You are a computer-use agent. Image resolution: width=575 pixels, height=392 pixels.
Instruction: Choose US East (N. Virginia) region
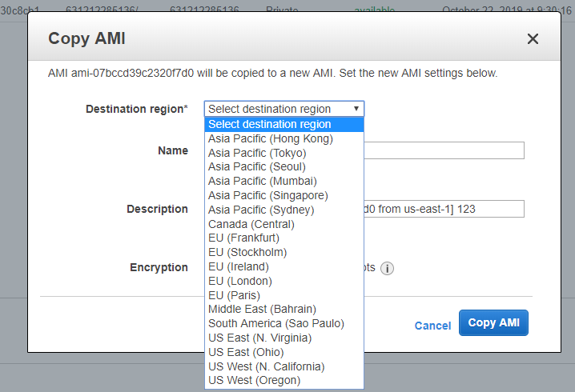click(283, 338)
